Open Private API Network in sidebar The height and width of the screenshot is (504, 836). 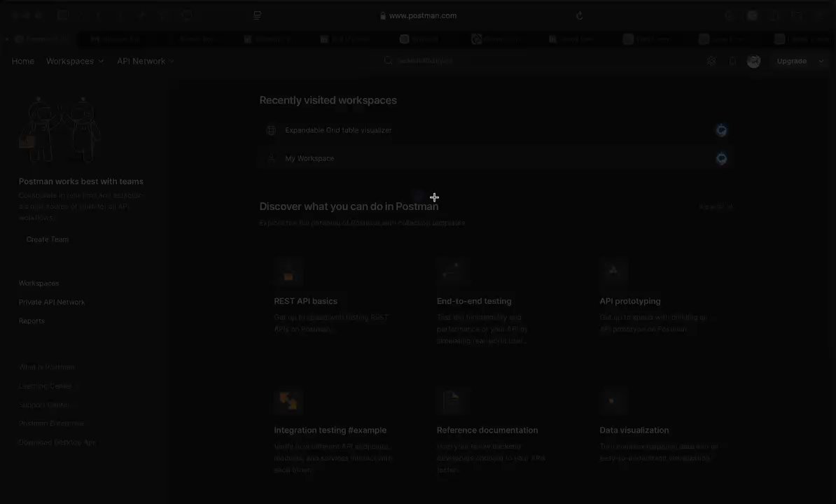pyautogui.click(x=52, y=302)
